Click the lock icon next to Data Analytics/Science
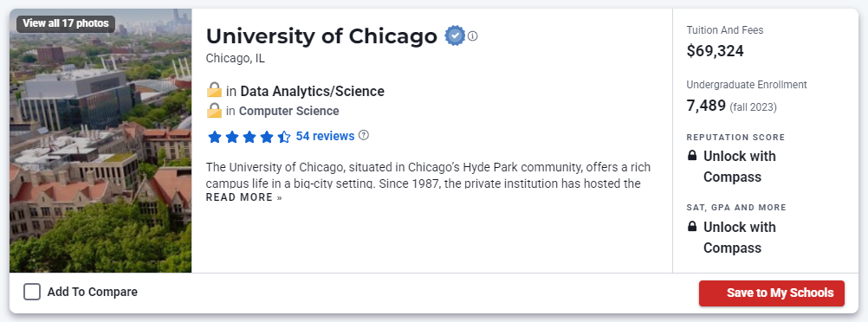 point(214,90)
